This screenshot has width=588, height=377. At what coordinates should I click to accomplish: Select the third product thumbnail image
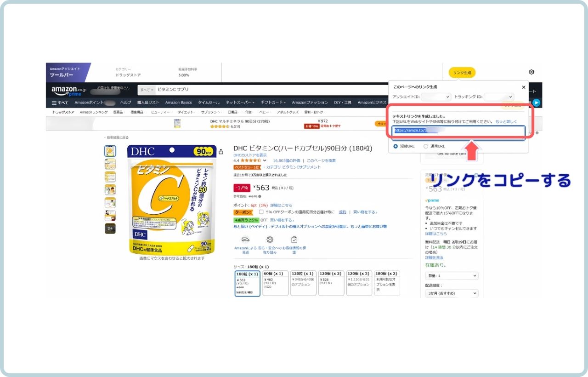click(110, 177)
